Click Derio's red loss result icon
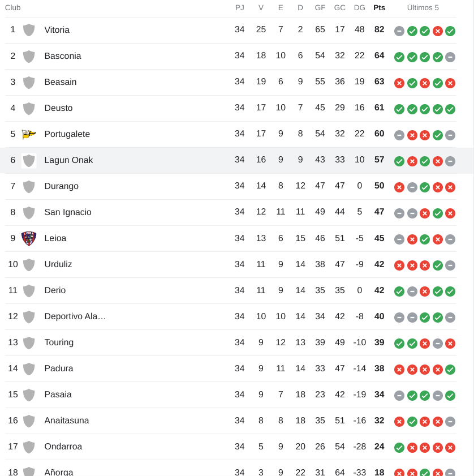Screen dimensions: 474x476 tap(425, 291)
